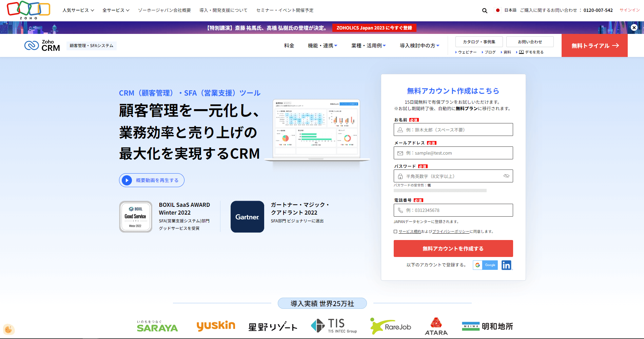Play the overview video button icon
Image resolution: width=644 pixels, height=339 pixels.
point(127,180)
